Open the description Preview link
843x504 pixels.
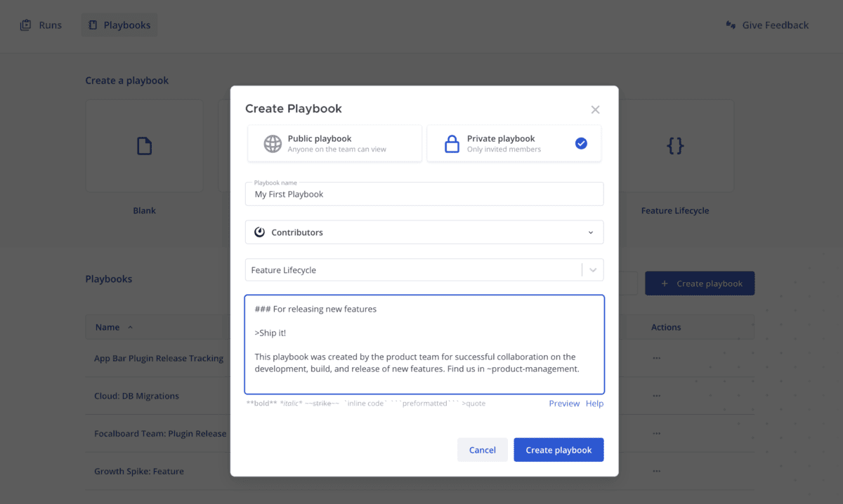click(564, 403)
